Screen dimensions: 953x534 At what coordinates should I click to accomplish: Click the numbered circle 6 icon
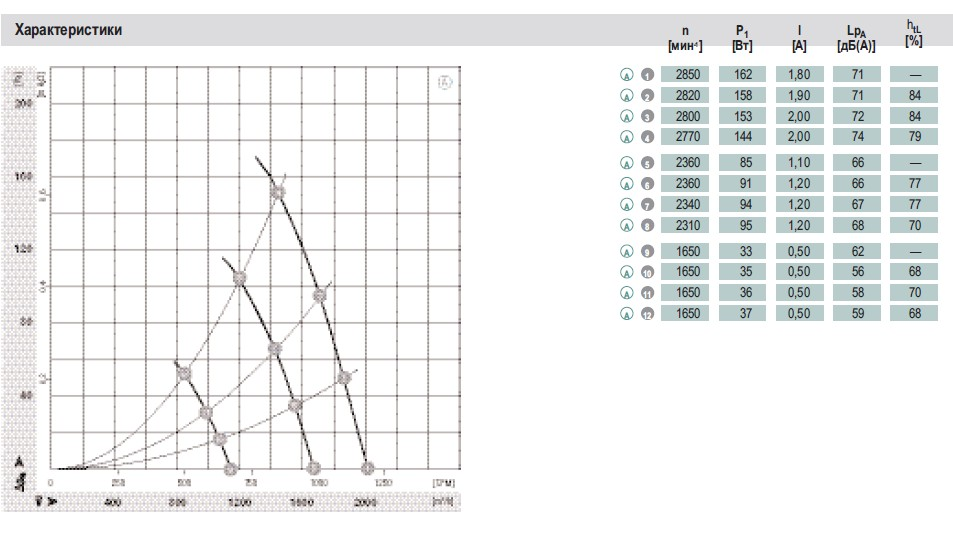tap(647, 183)
